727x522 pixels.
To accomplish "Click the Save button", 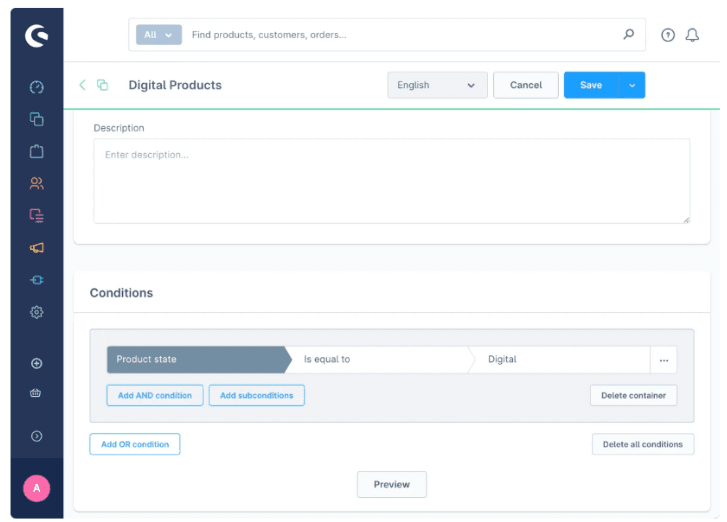I will 591,85.
